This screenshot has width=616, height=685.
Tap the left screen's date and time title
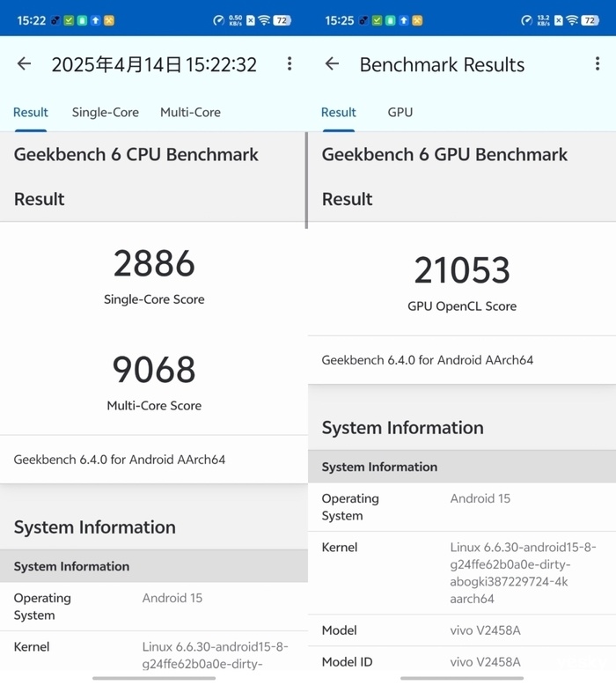click(154, 64)
